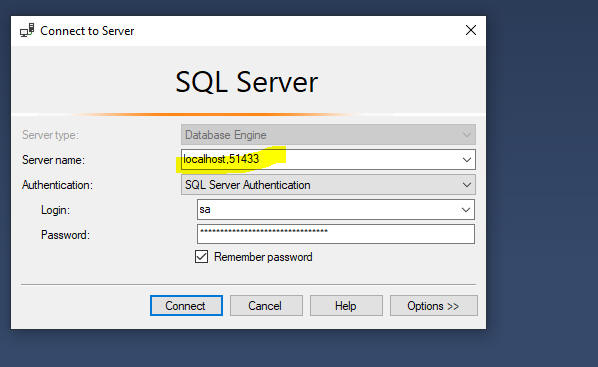Cancel the server connection dialog
Screen dimensions: 598x367
(x=266, y=306)
